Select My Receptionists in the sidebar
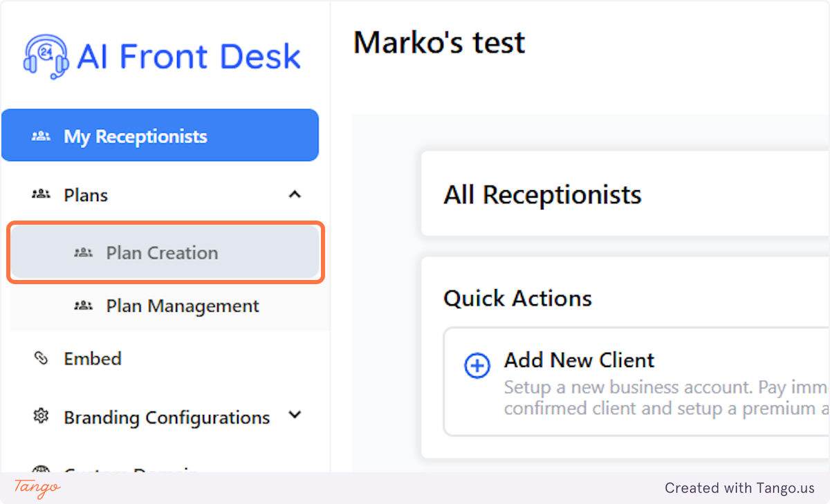This screenshot has height=504, width=830. point(136,136)
